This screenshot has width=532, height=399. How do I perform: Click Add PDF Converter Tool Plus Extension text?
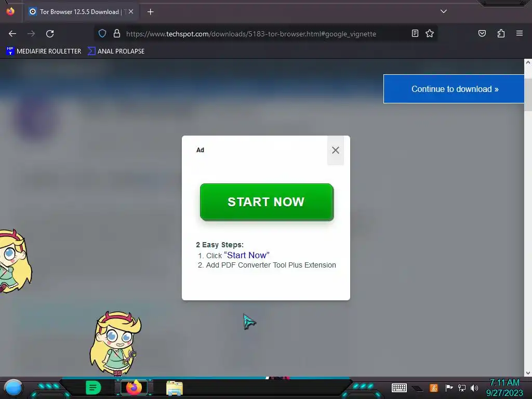click(271, 265)
